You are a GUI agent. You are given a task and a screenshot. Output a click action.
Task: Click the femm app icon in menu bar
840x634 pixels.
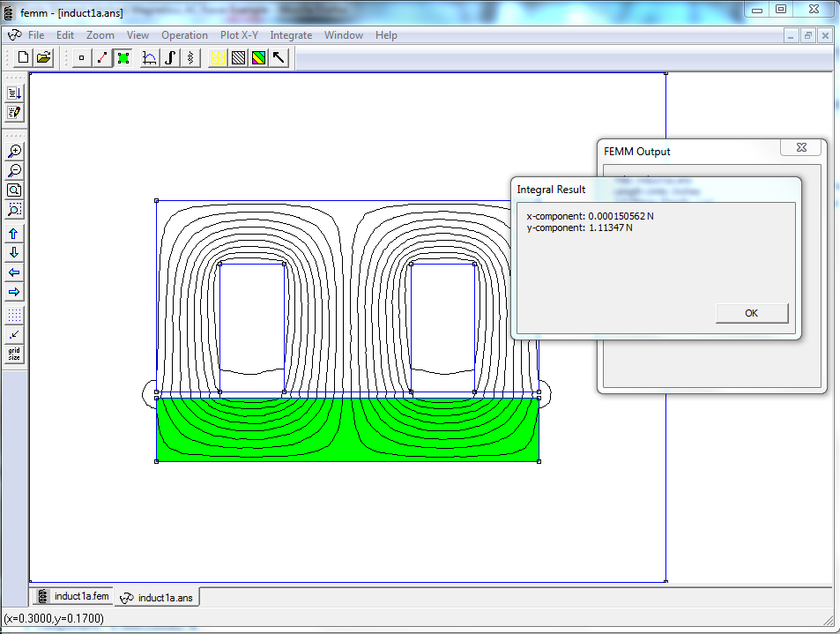tap(14, 35)
